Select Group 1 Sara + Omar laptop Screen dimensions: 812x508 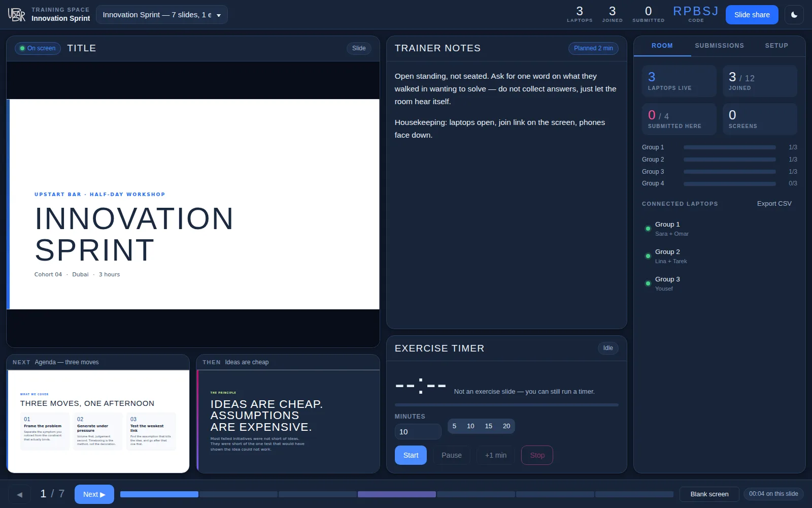coord(719,229)
